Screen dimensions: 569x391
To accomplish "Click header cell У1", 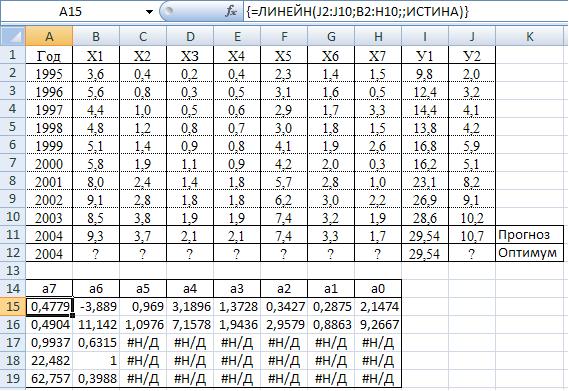I will pyautogui.click(x=425, y=56).
